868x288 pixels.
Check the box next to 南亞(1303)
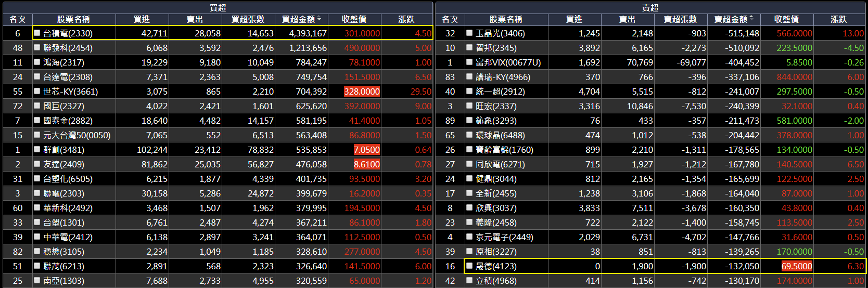tap(37, 280)
